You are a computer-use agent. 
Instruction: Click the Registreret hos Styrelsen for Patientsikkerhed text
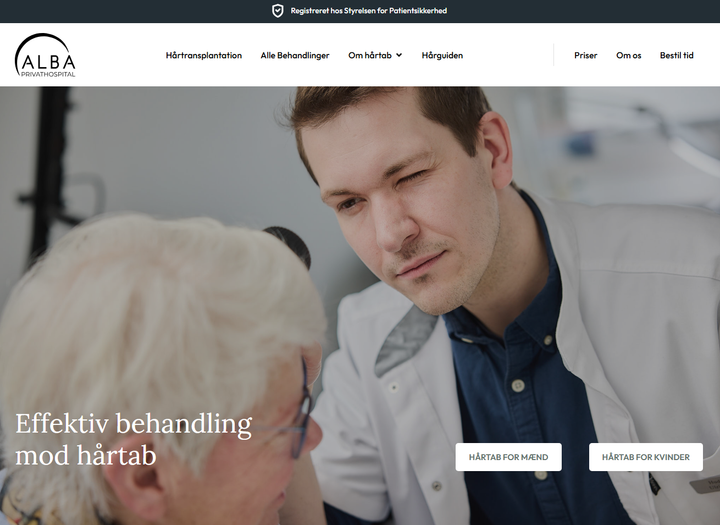point(369,11)
